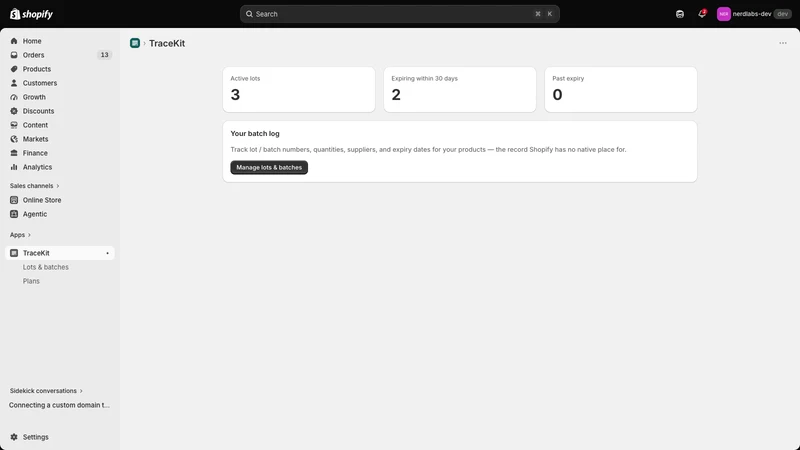The width and height of the screenshot is (800, 450).
Task: Click the Orders count badge 13
Action: click(104, 55)
